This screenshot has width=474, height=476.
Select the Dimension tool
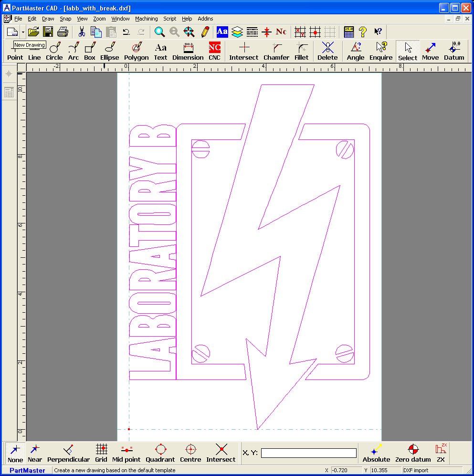coord(188,51)
